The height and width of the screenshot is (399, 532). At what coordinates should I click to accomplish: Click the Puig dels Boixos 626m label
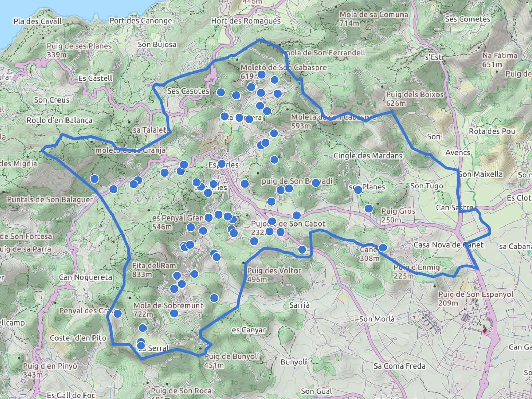[415, 99]
